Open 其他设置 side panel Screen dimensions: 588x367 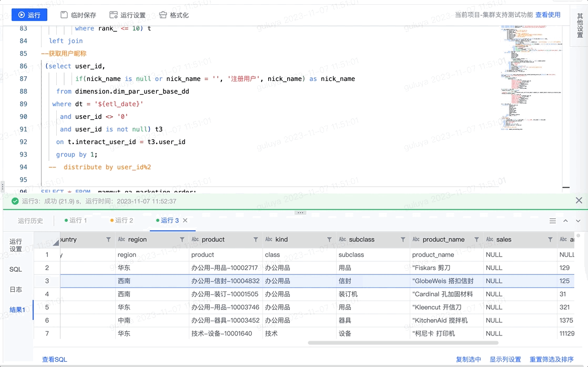pos(580,25)
